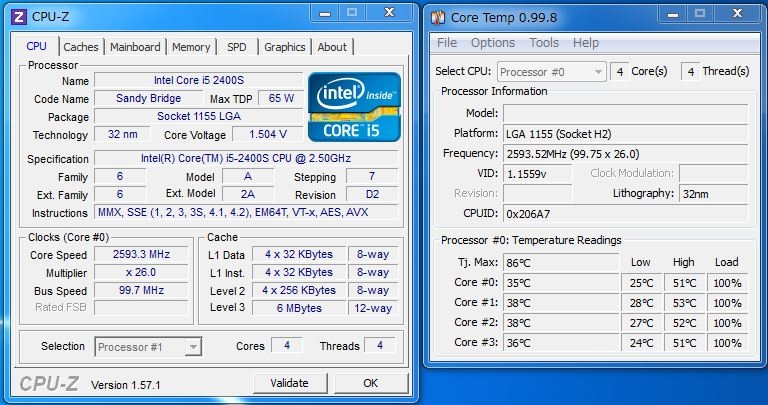The width and height of the screenshot is (768, 405).
Task: Click the Level 3 value 6 MBytes
Action: tap(299, 308)
